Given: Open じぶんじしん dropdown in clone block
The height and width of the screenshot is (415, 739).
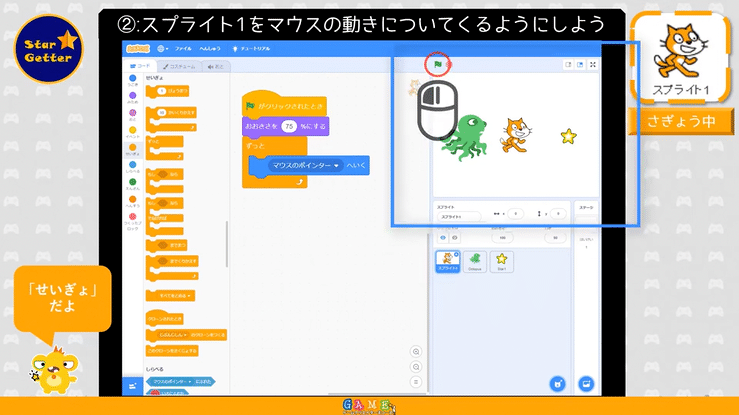Looking at the screenshot, I should [x=173, y=335].
